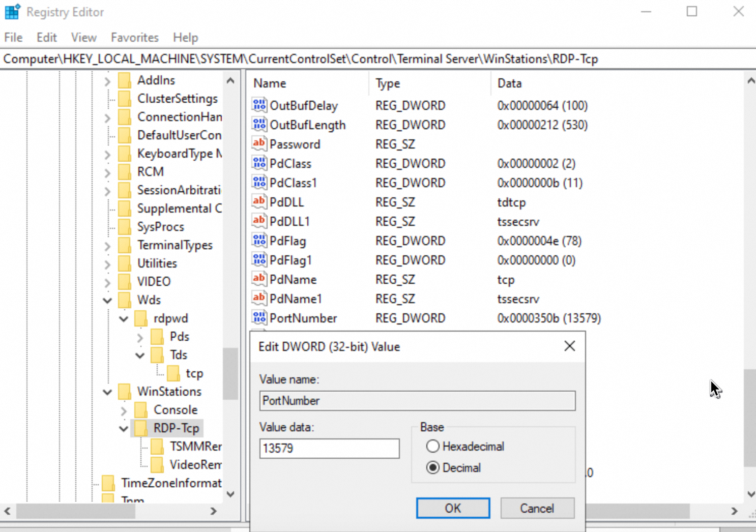756x532 pixels.
Task: Click the REG_SZ icon beside PdDLL
Action: (x=259, y=201)
